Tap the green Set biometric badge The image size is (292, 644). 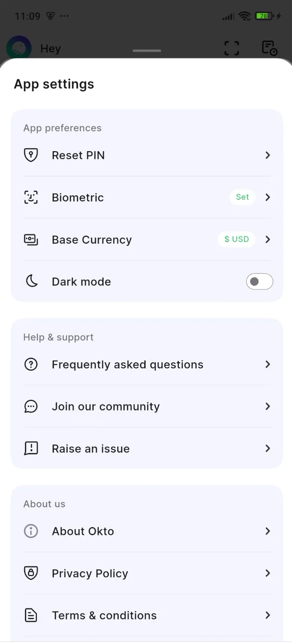[x=242, y=197]
